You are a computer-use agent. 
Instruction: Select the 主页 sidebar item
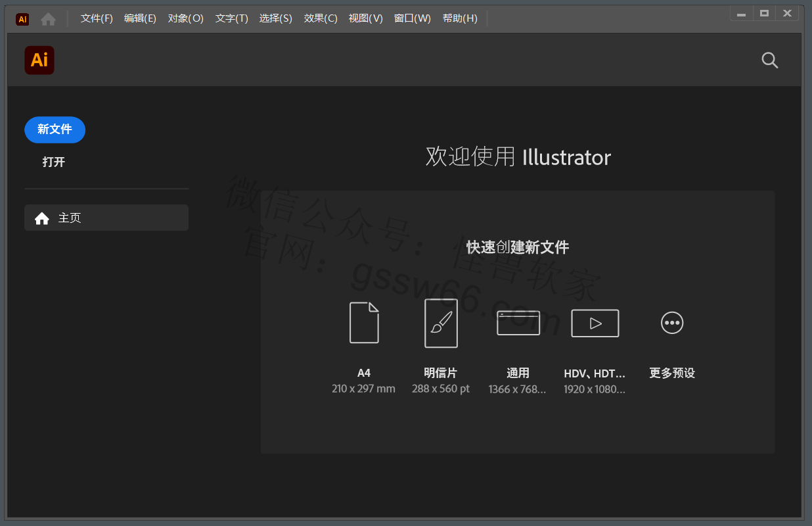106,218
